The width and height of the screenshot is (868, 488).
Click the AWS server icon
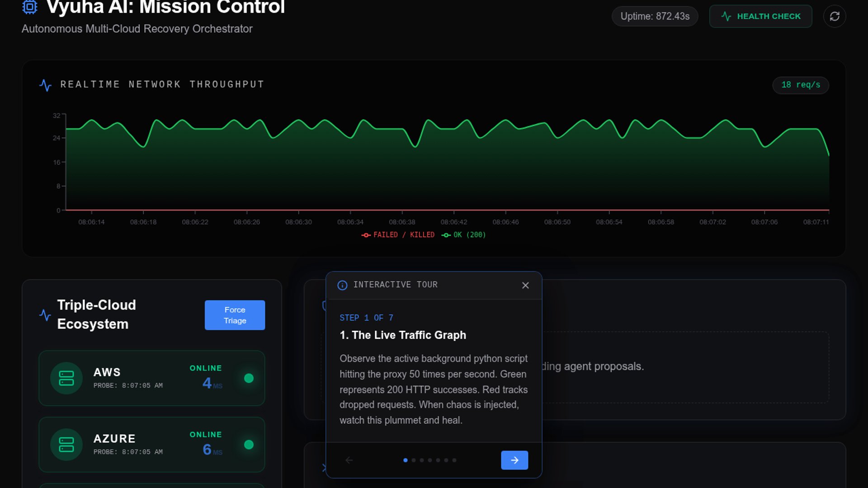(66, 378)
